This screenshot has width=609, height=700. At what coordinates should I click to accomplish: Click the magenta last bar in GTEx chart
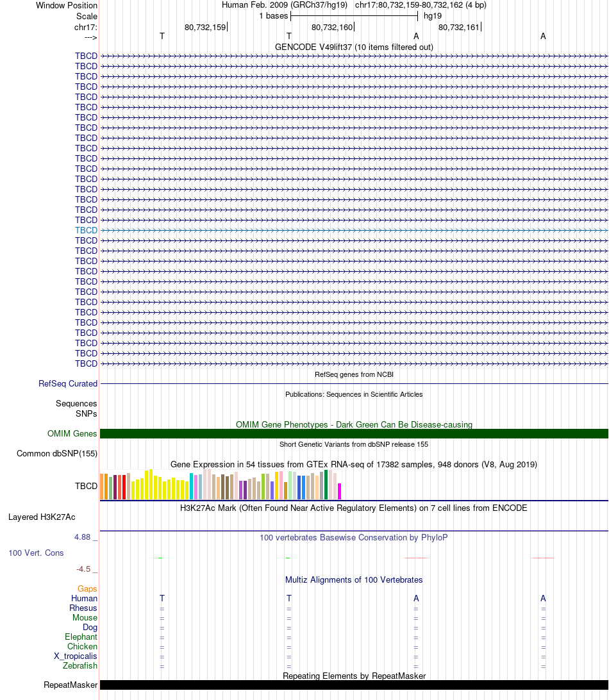pyautogui.click(x=339, y=491)
